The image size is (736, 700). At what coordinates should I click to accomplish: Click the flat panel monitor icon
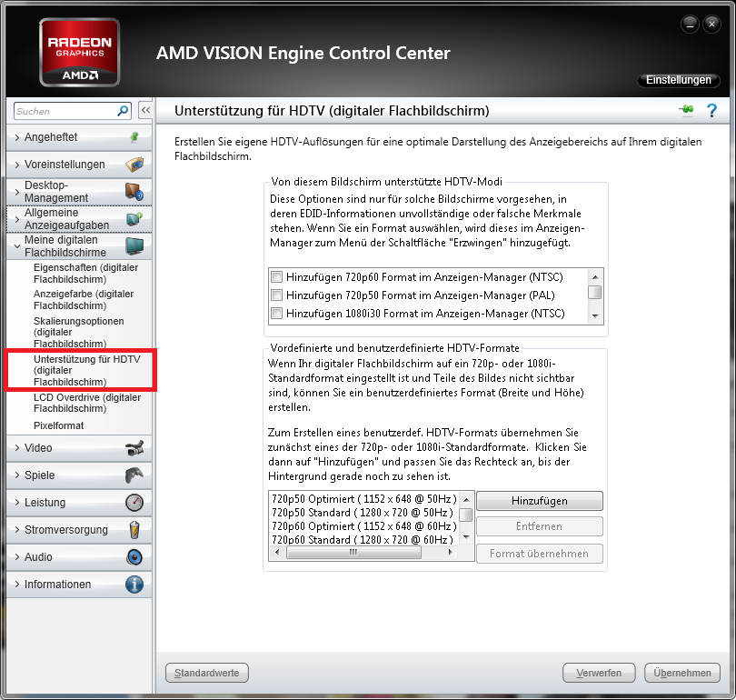point(134,246)
